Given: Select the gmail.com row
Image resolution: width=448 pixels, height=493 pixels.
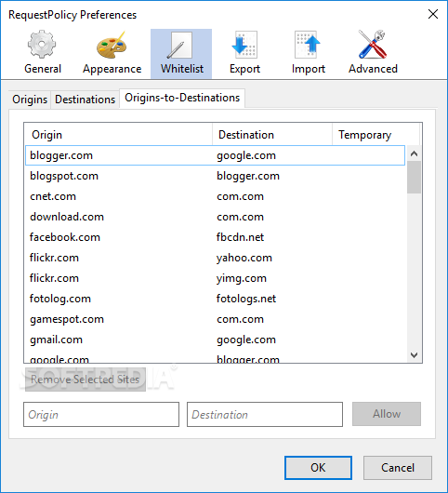Looking at the screenshot, I should (216, 340).
